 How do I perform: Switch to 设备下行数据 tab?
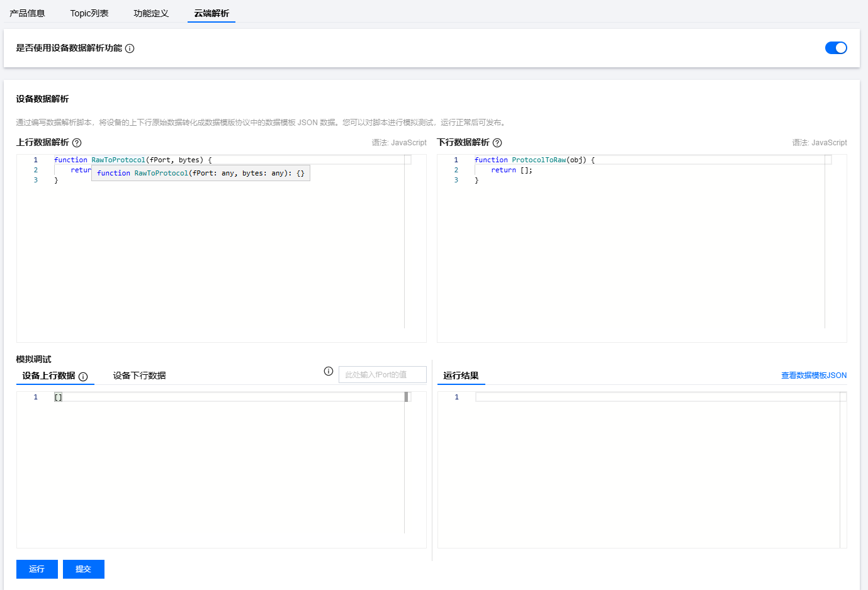pyautogui.click(x=139, y=376)
